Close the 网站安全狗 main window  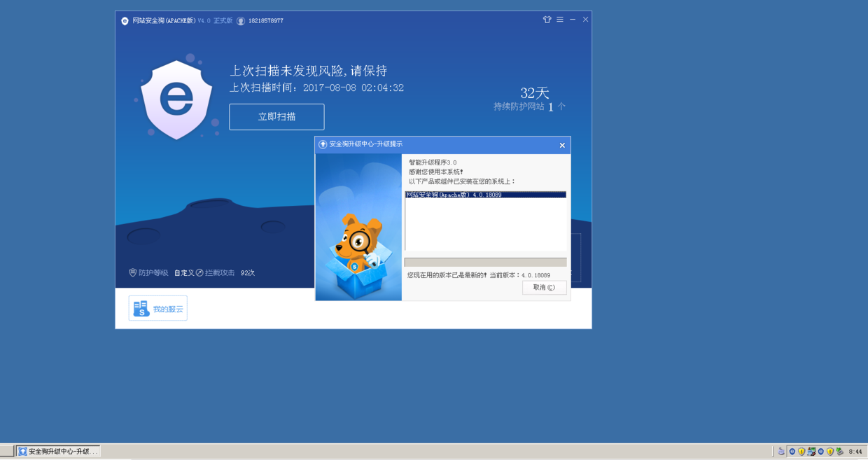pos(585,20)
